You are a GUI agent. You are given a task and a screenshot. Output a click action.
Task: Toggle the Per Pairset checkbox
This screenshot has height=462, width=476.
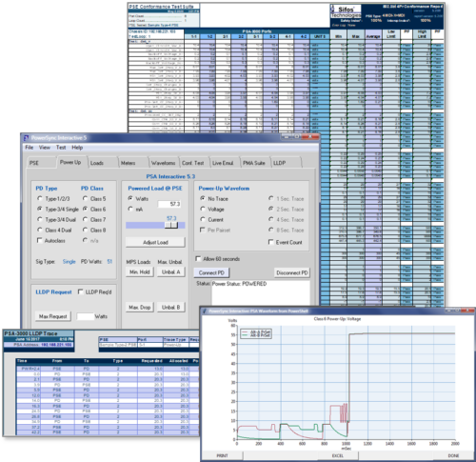click(x=203, y=230)
